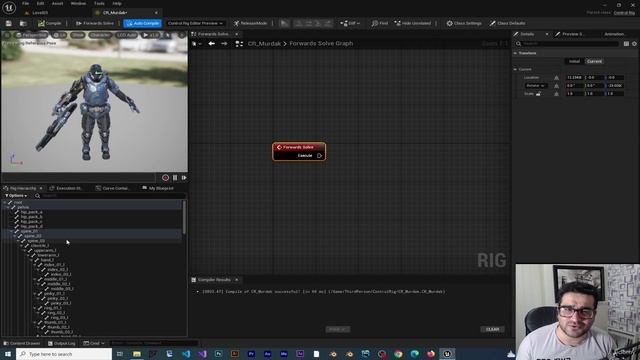Click the CLEAR button in Compiler Results
Viewport: 640px width, 360px height.
(x=492, y=329)
